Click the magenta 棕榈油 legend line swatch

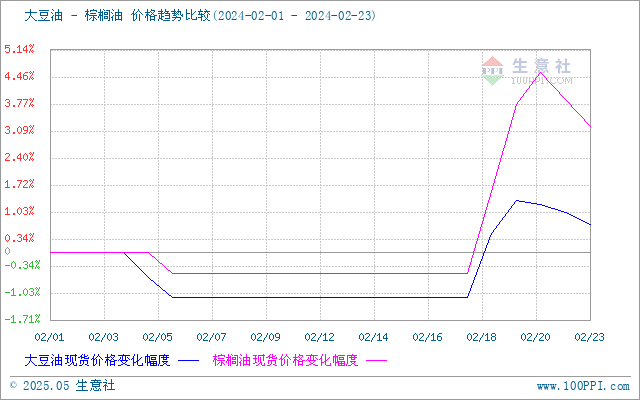[x=376, y=361]
